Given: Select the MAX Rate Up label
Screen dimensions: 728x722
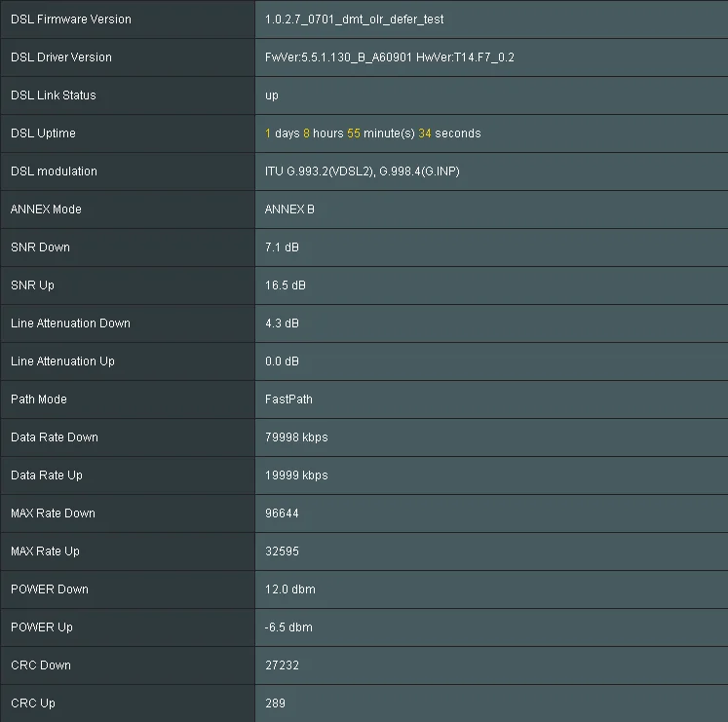Looking at the screenshot, I should click(45, 552).
